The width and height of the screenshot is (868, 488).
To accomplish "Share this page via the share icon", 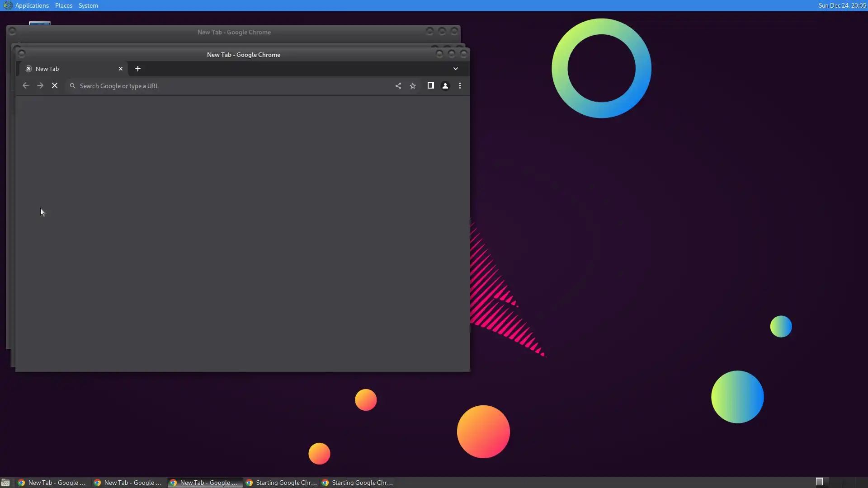I will (398, 86).
